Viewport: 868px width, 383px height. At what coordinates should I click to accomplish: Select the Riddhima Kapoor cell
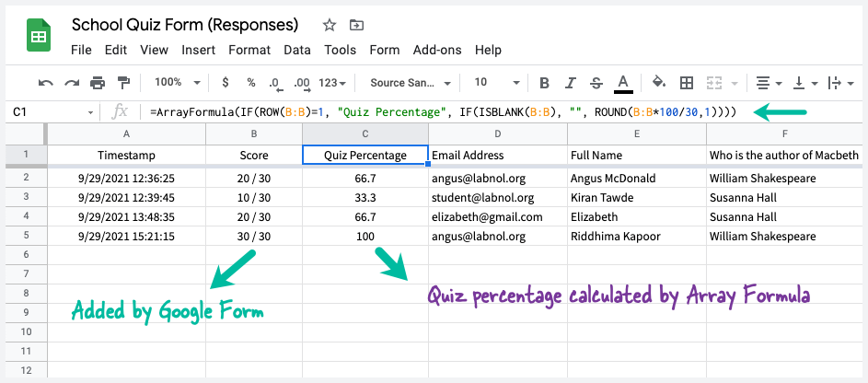[637, 236]
